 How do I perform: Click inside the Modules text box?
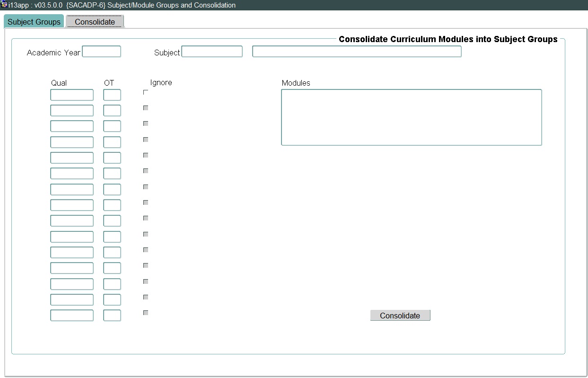click(x=411, y=117)
